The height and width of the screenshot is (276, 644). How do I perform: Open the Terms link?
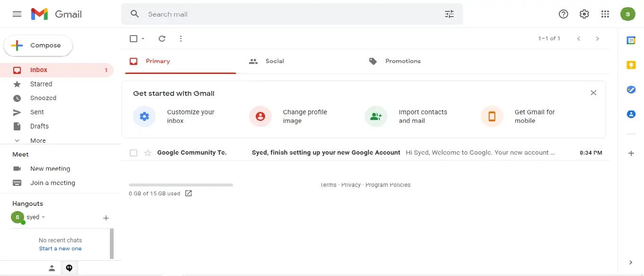(328, 185)
